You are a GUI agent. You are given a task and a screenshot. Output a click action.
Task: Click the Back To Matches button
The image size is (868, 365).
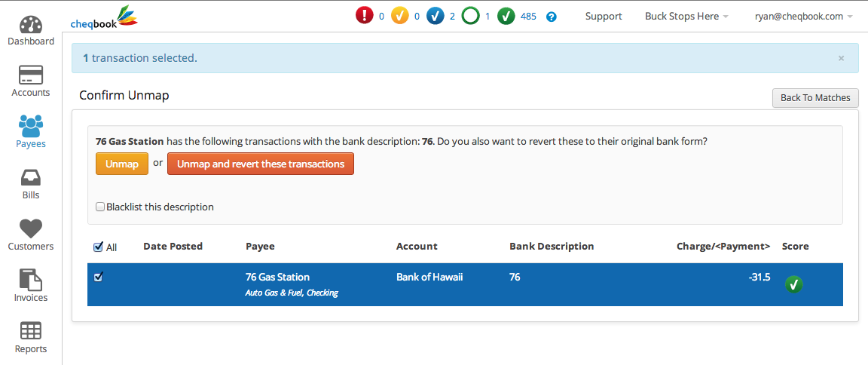pyautogui.click(x=815, y=97)
